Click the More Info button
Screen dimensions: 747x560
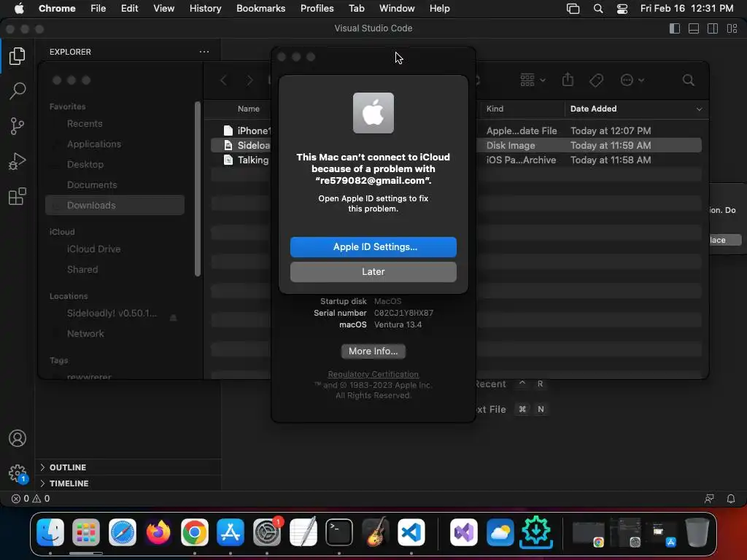(373, 351)
